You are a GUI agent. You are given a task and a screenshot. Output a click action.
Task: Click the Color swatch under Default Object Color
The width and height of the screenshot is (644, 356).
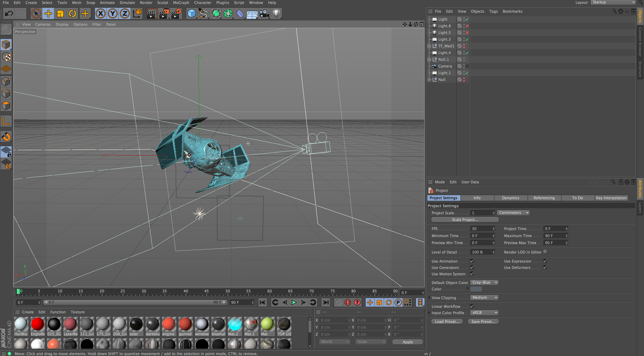[x=476, y=289]
